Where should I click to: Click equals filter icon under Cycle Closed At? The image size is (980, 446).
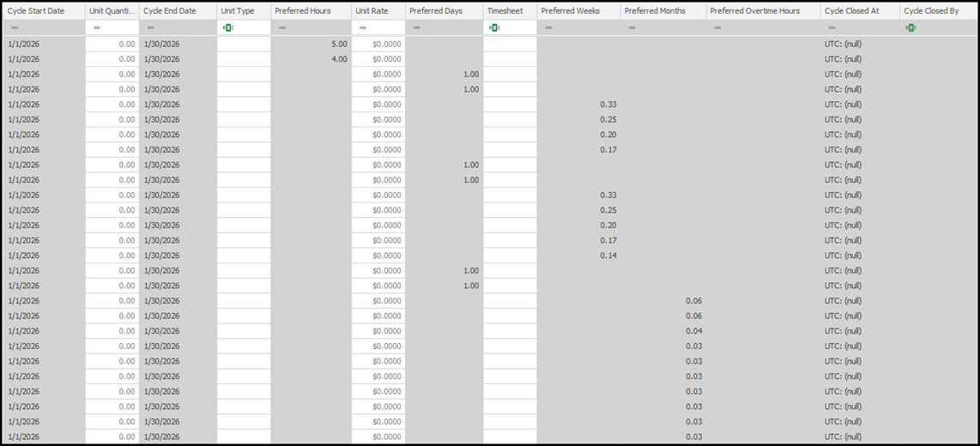(x=831, y=28)
